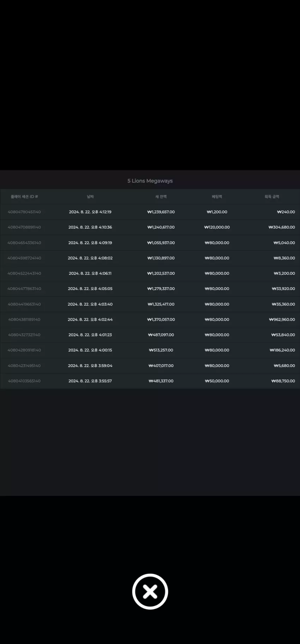Select session ID 40804381189140

(24, 319)
